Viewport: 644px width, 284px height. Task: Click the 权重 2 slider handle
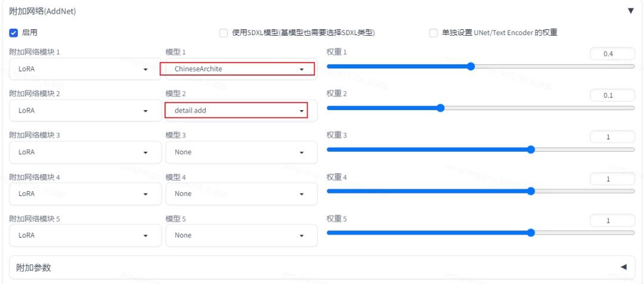(x=441, y=108)
